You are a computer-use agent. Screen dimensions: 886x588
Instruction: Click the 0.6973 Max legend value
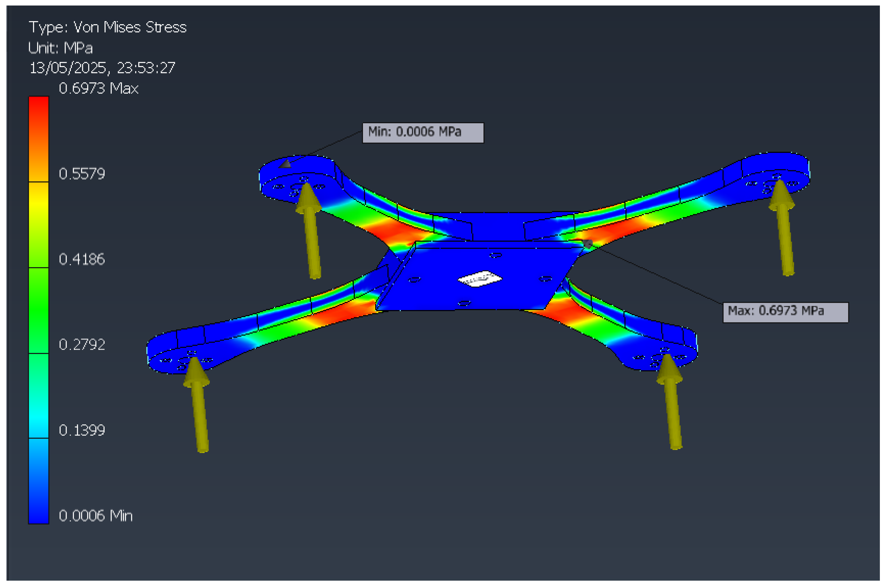pos(98,89)
